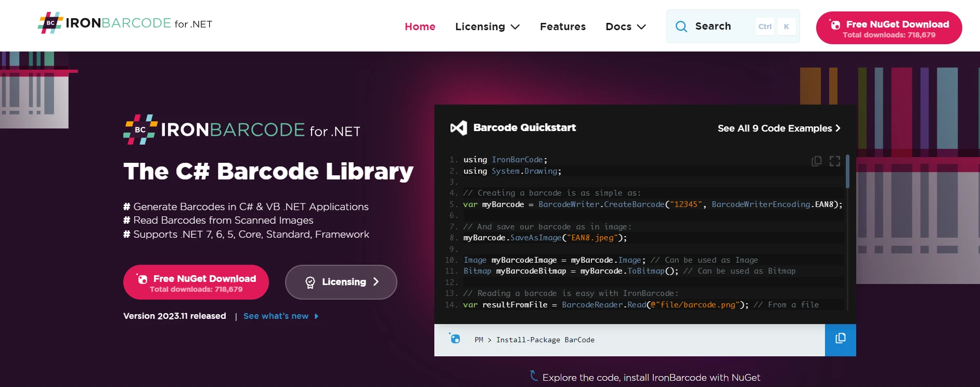Click the K key hint badge

[x=786, y=27]
